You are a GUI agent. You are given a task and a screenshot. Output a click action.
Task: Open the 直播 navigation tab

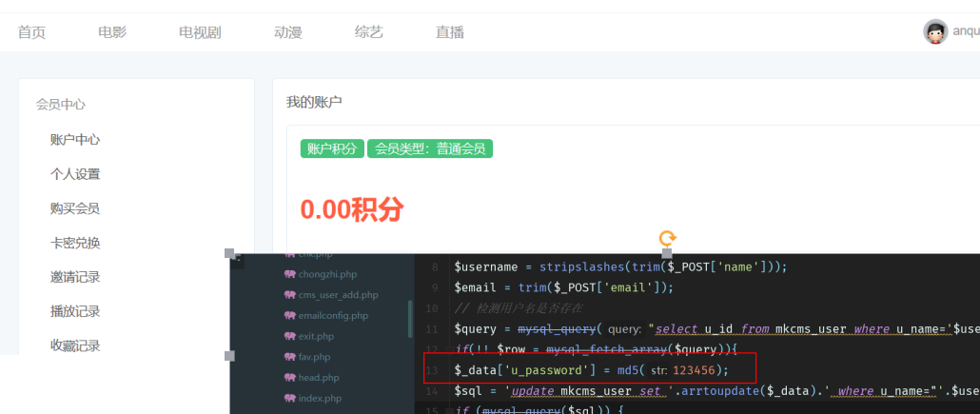[x=450, y=32]
